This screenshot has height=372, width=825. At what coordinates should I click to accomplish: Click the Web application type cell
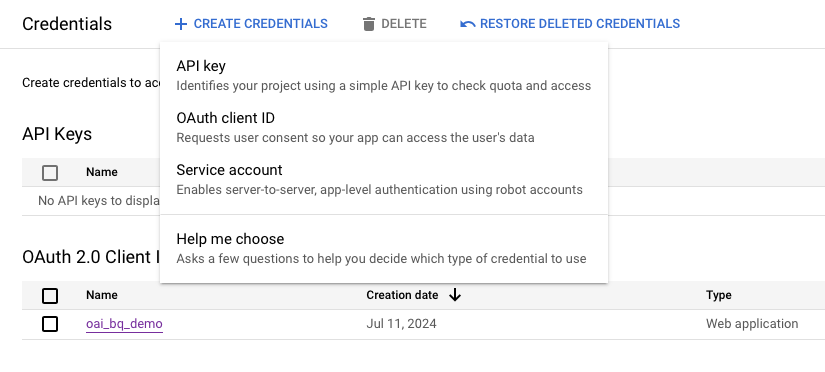[x=752, y=324]
